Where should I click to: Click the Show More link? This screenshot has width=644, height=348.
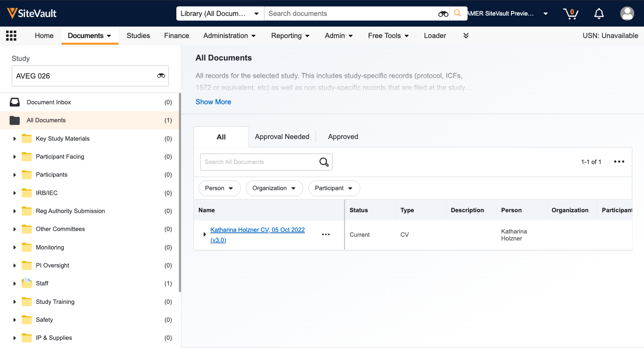[213, 102]
